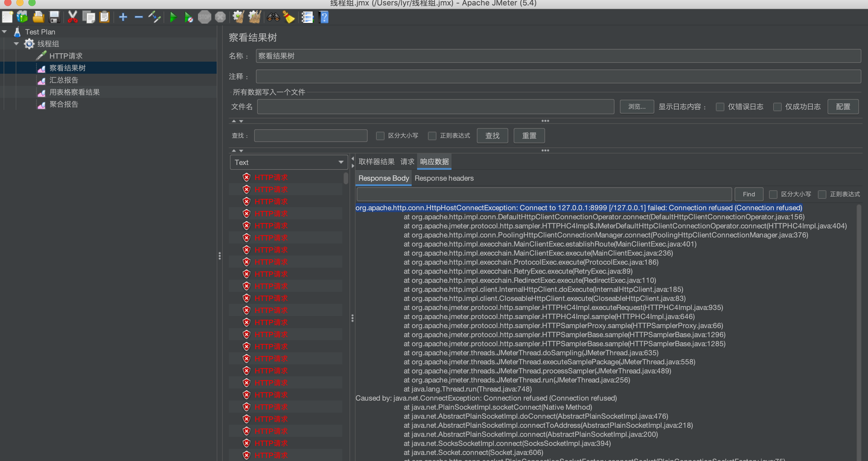Click into the 文件名 filename field

[x=435, y=107]
